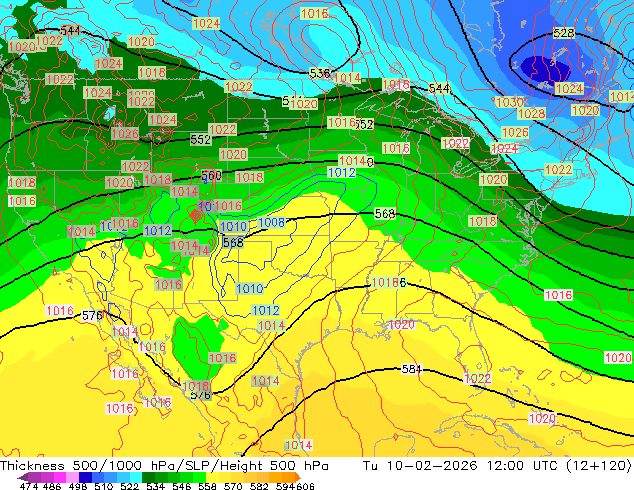This screenshot has width=634, height=490.
Task: Click the red 1028 pressure label
Action: (x=532, y=114)
